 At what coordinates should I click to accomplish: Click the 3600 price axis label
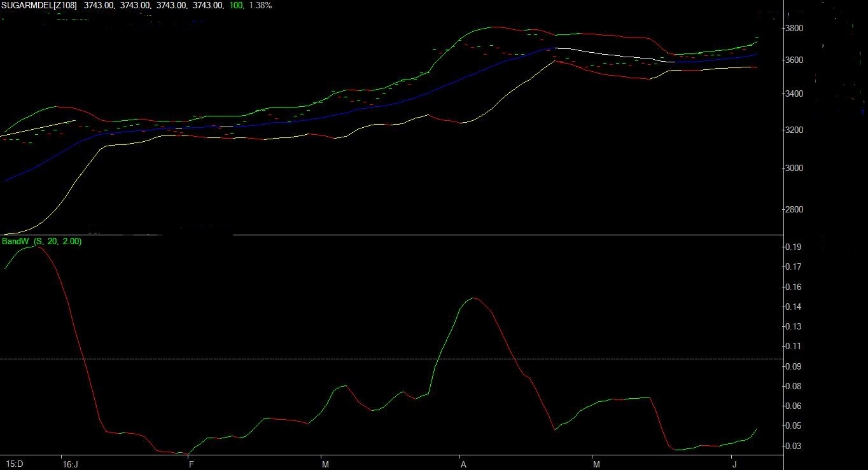click(x=794, y=60)
